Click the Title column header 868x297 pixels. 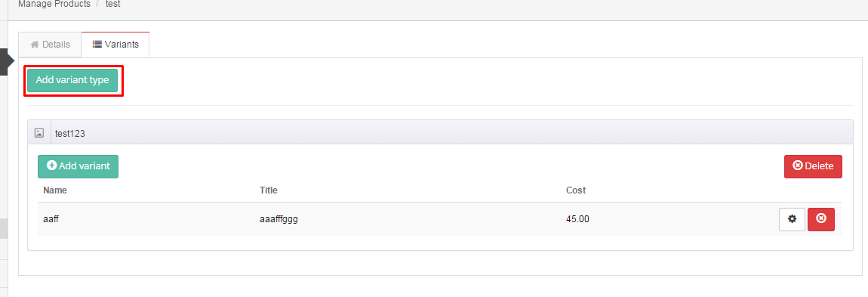tap(269, 190)
